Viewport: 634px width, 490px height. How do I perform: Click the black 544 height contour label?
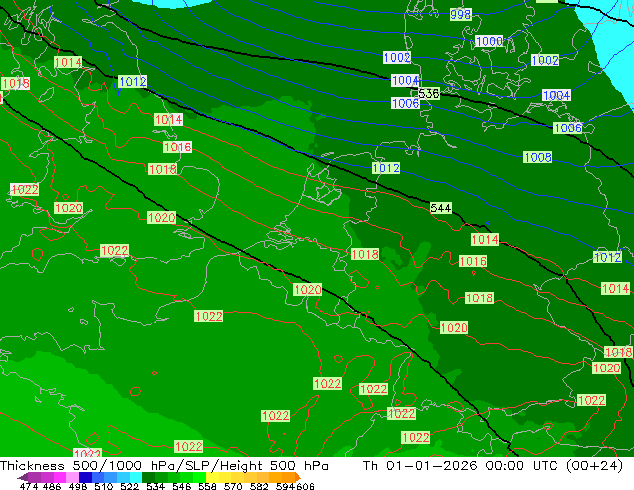(441, 208)
